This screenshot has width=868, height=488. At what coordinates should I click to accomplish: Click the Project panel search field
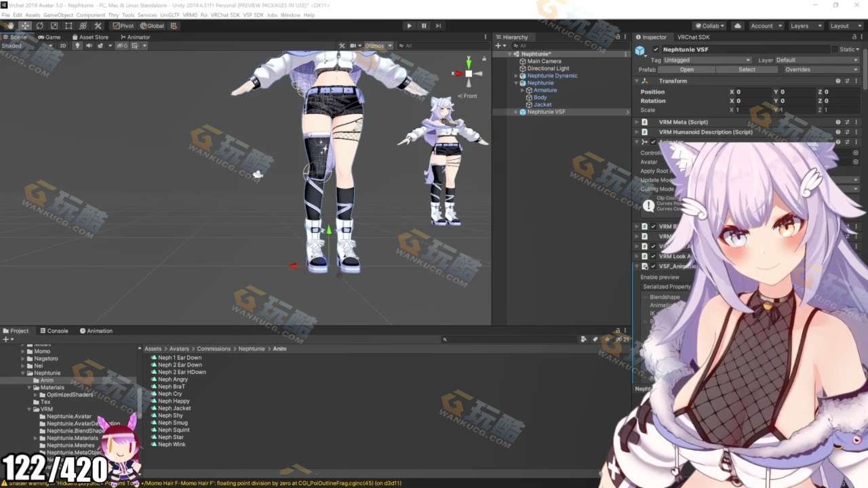[509, 339]
